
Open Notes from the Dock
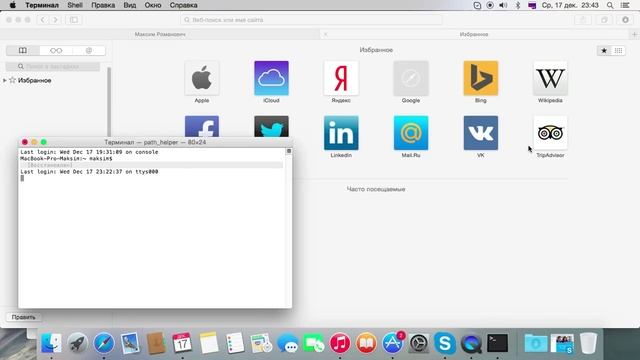[x=209, y=343]
